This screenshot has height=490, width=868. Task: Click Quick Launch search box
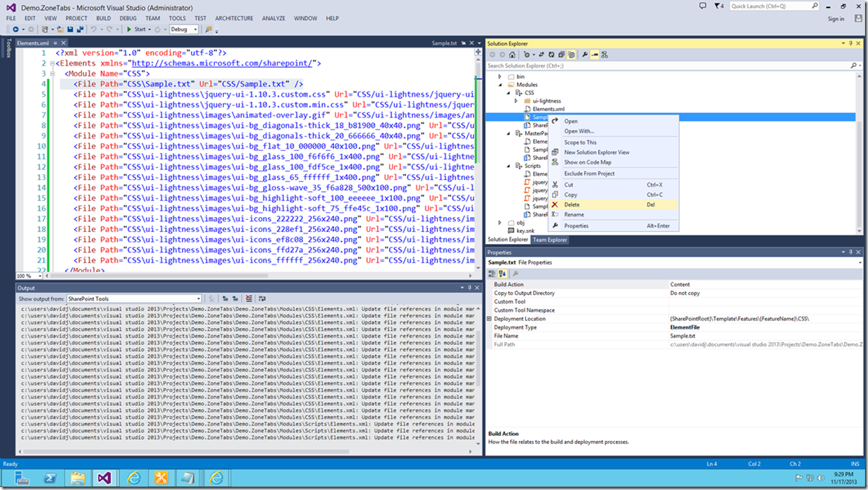pyautogui.click(x=774, y=6)
